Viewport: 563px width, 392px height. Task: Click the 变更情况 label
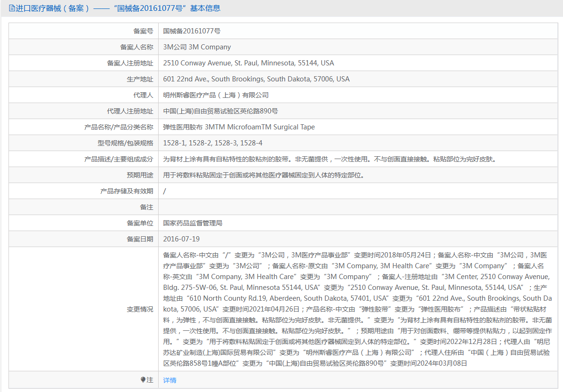click(x=140, y=309)
